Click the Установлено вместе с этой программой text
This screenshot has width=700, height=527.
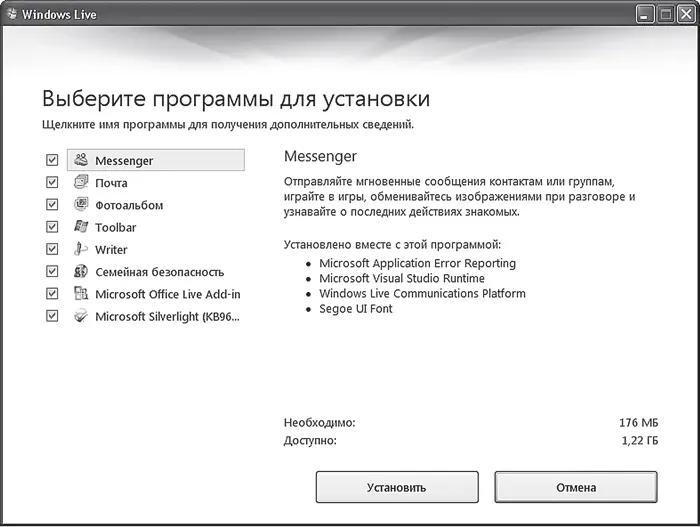(392, 245)
